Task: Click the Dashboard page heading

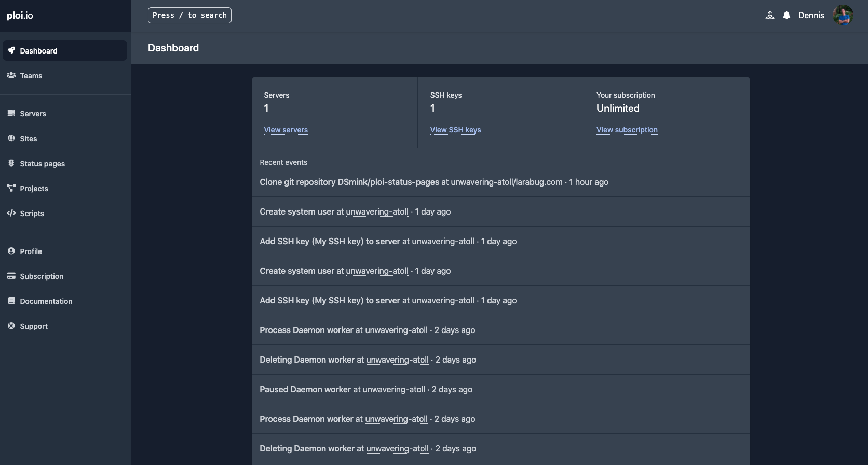Action: click(173, 48)
